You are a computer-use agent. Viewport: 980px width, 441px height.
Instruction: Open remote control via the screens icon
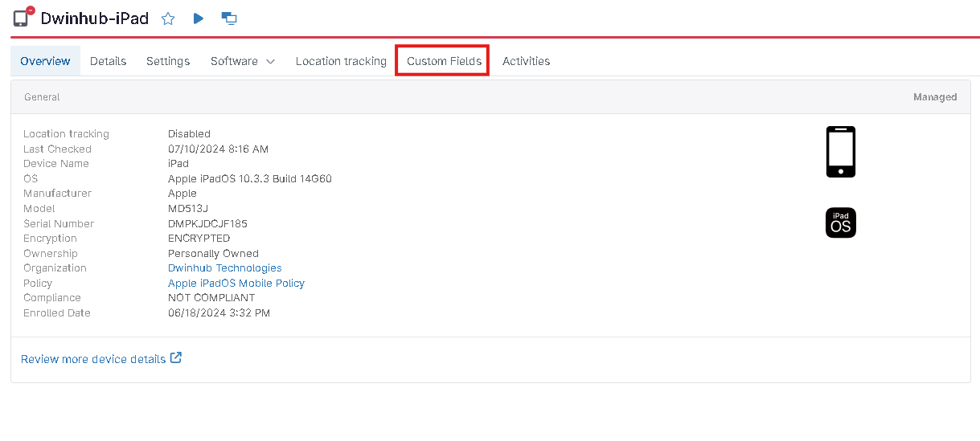coord(229,18)
